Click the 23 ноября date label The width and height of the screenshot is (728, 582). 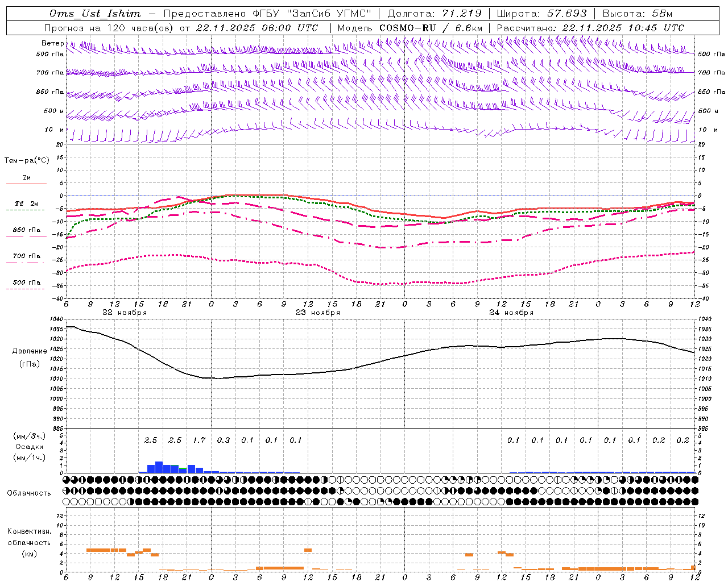coord(318,313)
